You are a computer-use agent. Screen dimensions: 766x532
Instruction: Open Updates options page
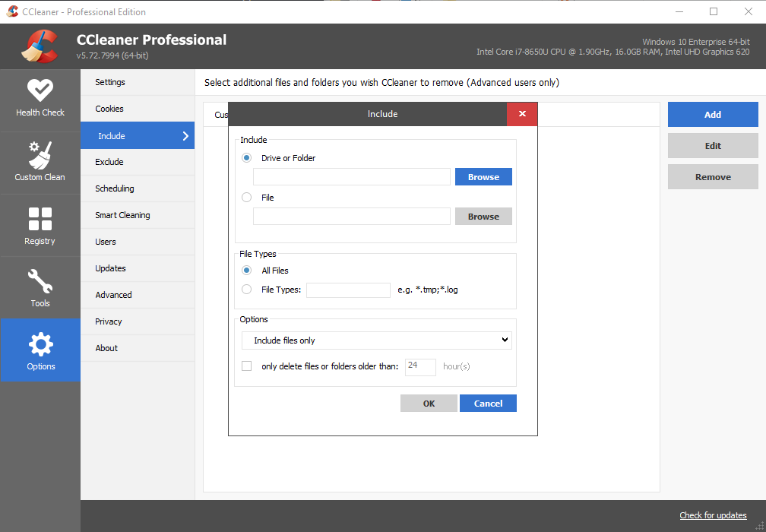[138, 269]
